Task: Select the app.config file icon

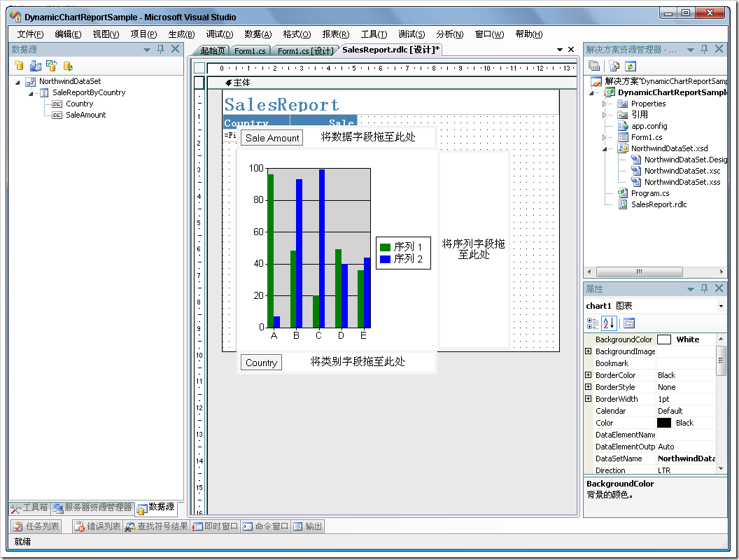Action: (x=623, y=126)
